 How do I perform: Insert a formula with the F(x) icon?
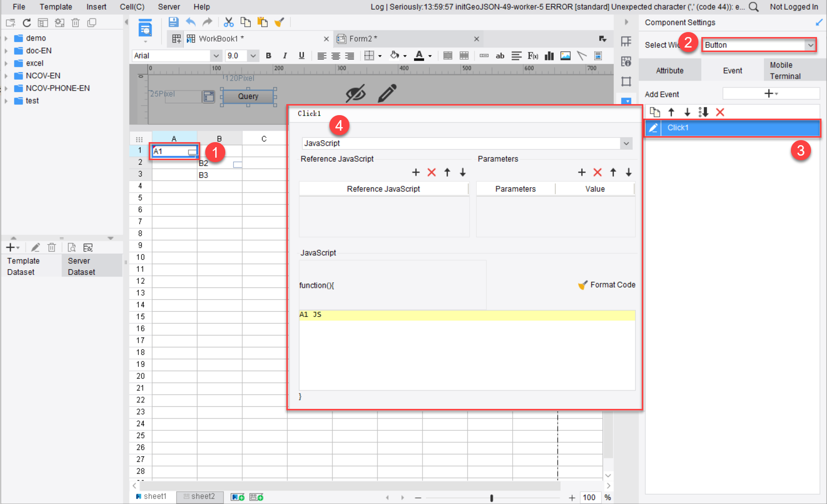pyautogui.click(x=533, y=56)
